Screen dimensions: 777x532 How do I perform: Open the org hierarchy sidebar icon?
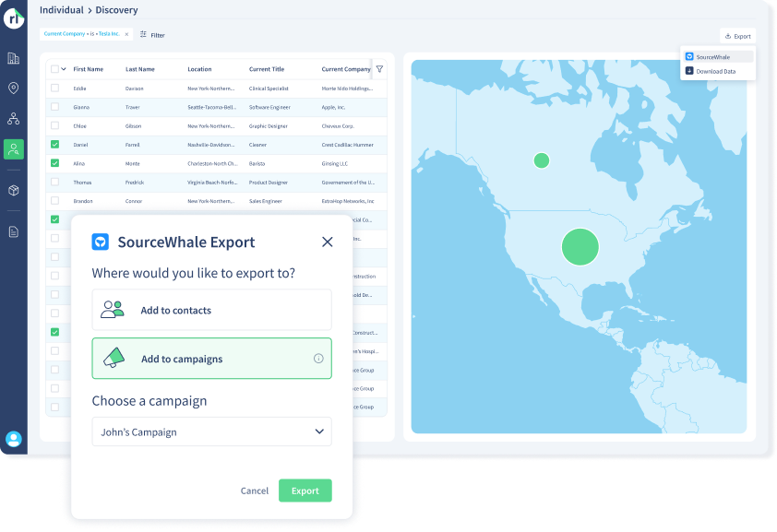click(x=13, y=119)
